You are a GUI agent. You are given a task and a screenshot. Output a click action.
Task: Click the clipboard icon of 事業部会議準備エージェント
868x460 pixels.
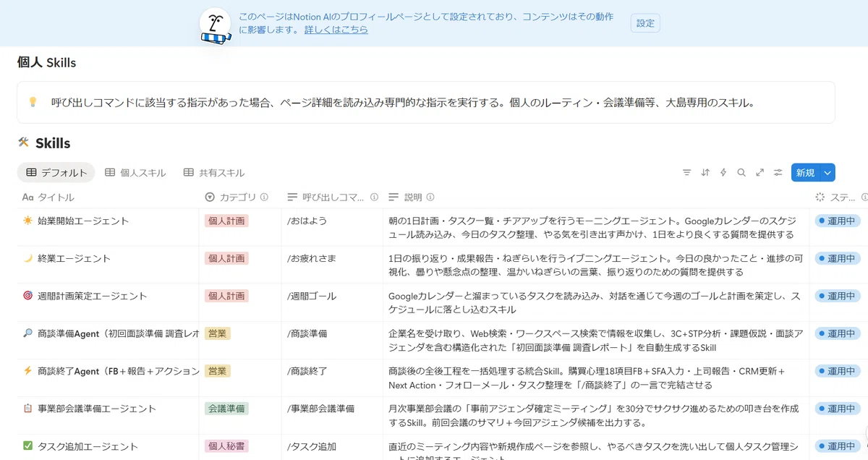coord(28,409)
